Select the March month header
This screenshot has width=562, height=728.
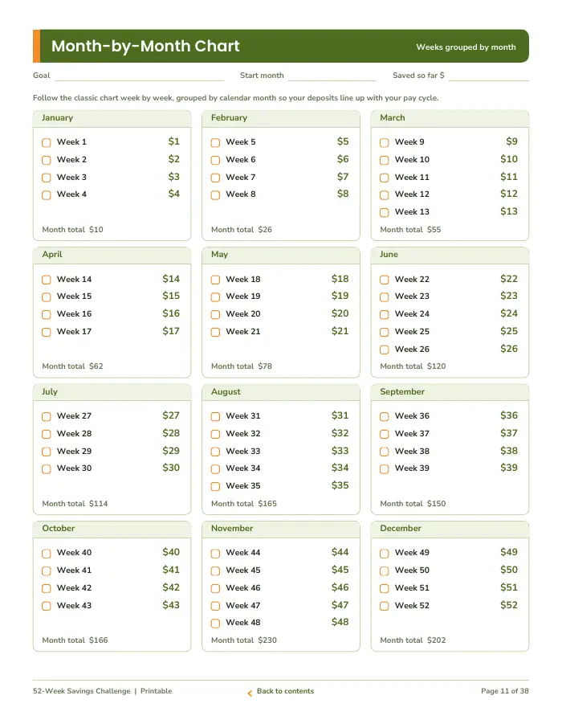(x=450, y=118)
